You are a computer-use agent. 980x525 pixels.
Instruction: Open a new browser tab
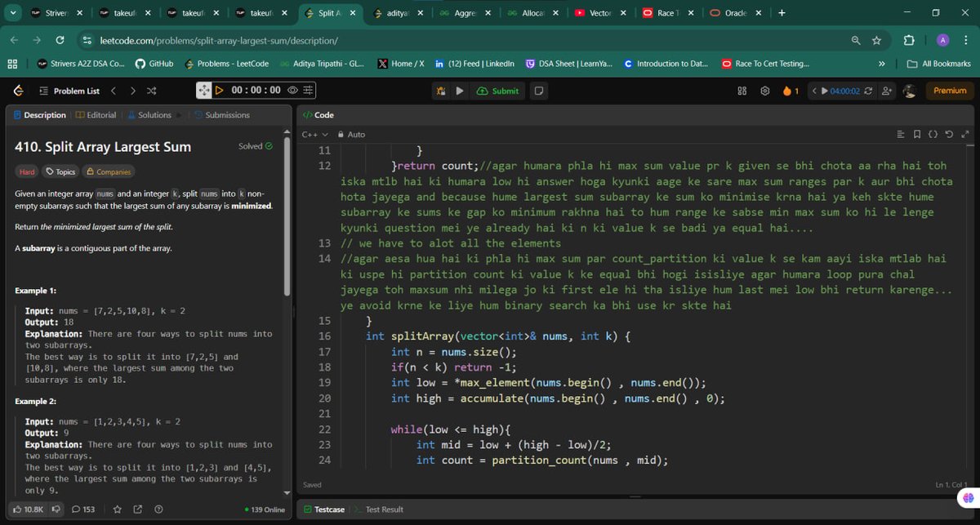(782, 13)
